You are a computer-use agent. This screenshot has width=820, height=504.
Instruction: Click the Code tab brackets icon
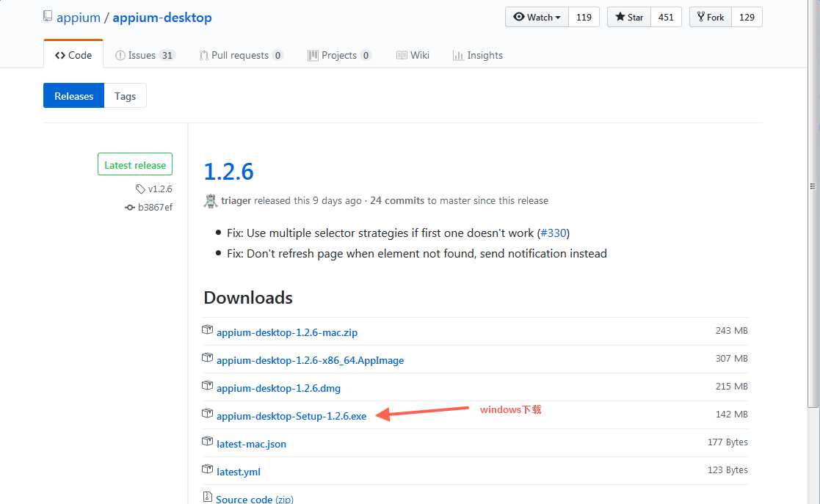pos(60,56)
